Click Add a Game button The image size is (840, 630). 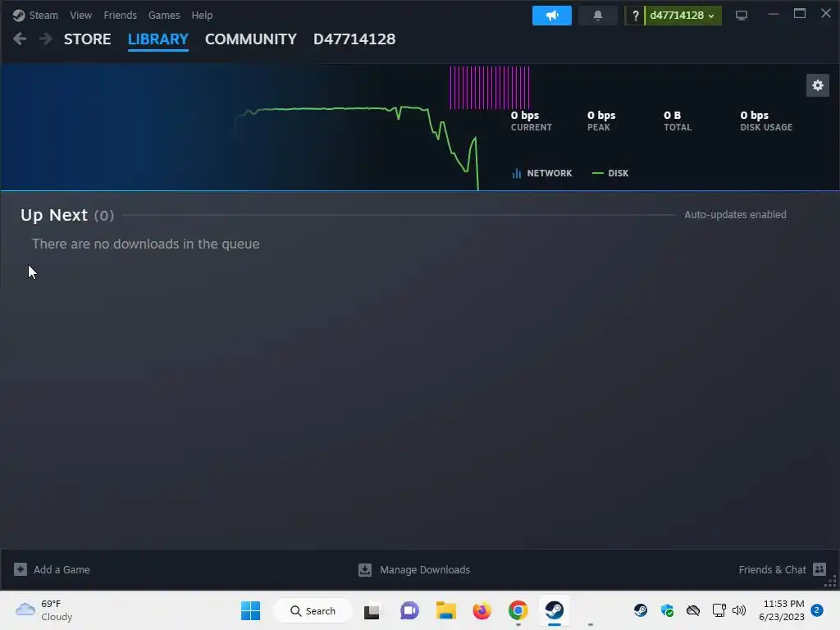[x=52, y=569]
